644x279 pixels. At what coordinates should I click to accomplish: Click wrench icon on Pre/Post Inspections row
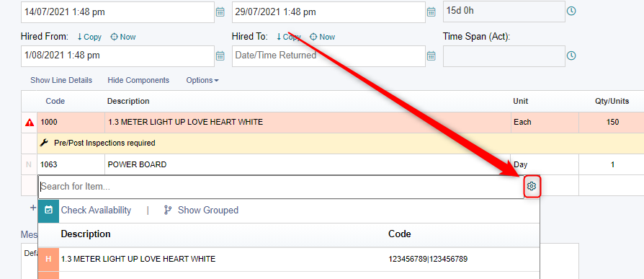point(45,143)
